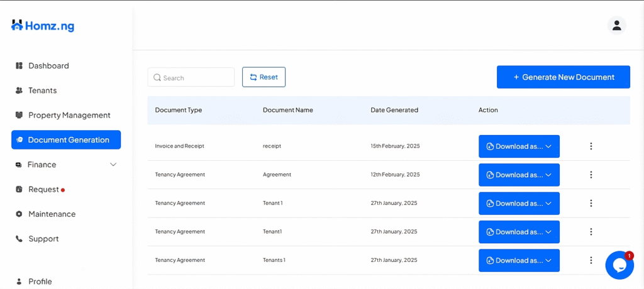Image resolution: width=644 pixels, height=289 pixels.
Task: Click the Property Management building icon
Action: coord(19,115)
